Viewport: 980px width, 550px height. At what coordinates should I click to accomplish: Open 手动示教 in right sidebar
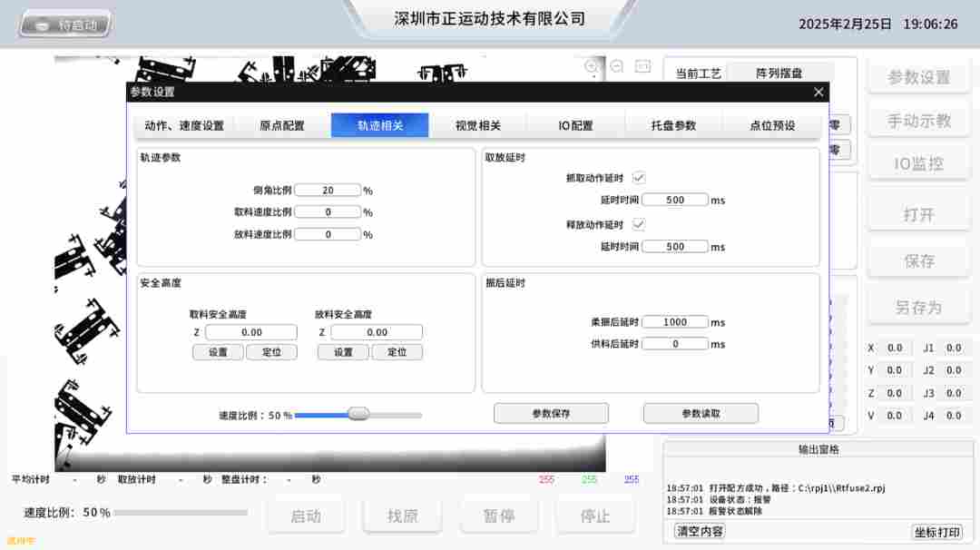(x=918, y=121)
